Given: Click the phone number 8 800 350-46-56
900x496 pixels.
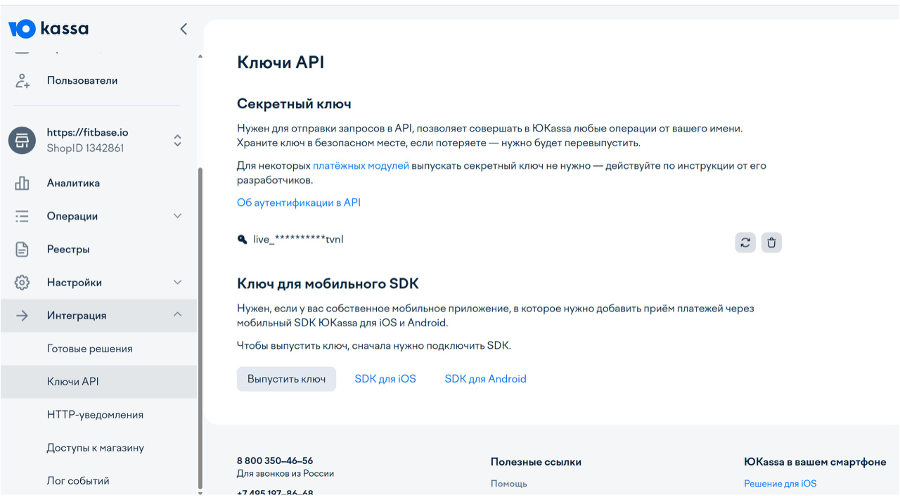Looking at the screenshot, I should point(275,460).
